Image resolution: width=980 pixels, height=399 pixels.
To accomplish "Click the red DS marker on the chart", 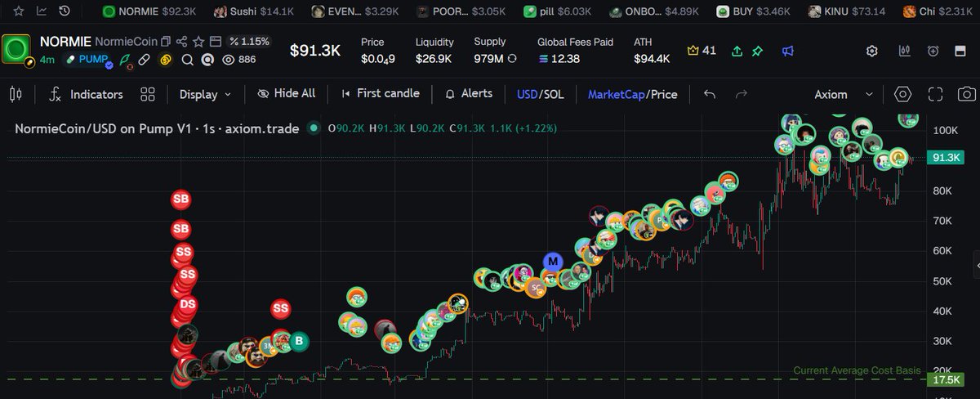I will click(188, 303).
